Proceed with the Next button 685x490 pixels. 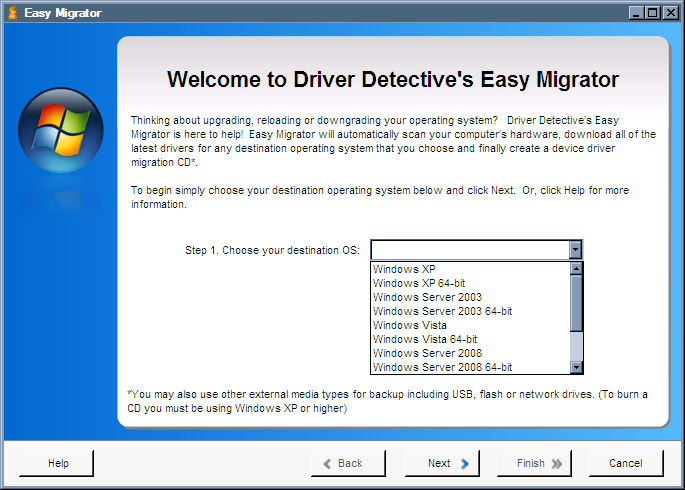(442, 463)
